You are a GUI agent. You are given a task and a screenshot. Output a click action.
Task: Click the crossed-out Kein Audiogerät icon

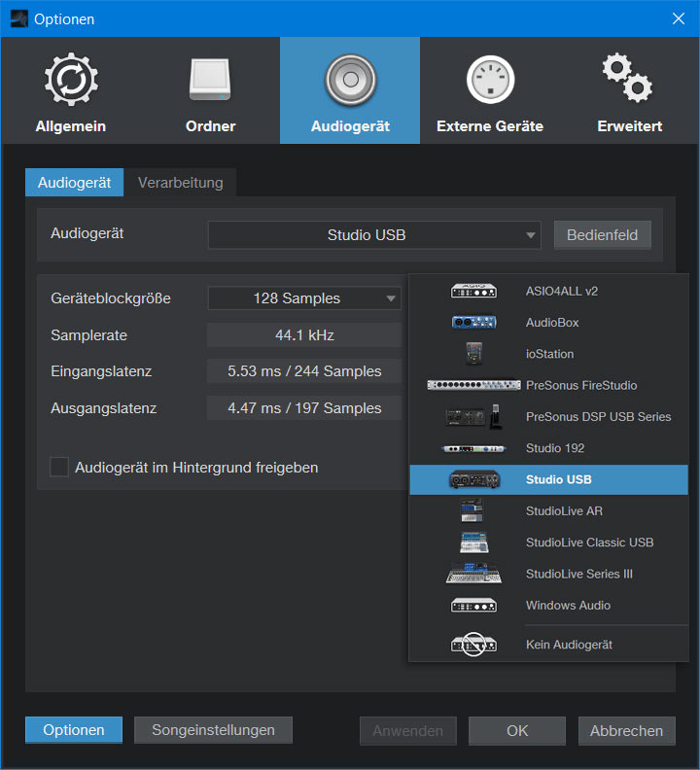[x=473, y=644]
